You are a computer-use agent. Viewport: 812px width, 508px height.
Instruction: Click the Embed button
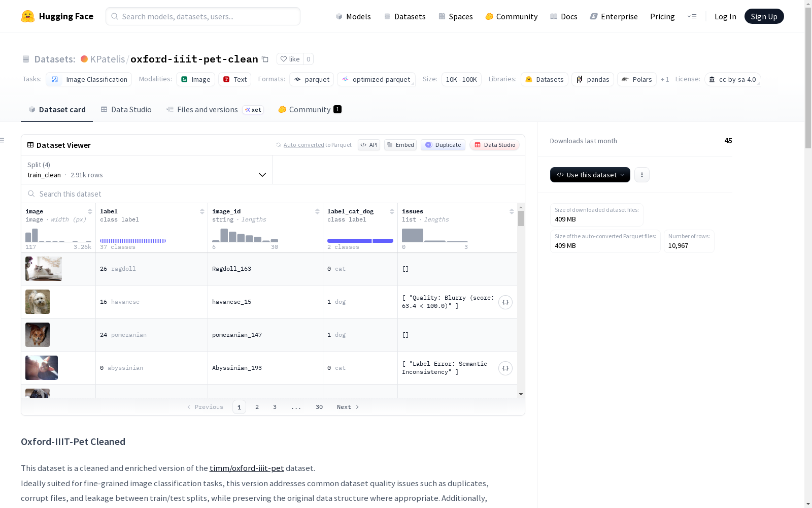400,145
